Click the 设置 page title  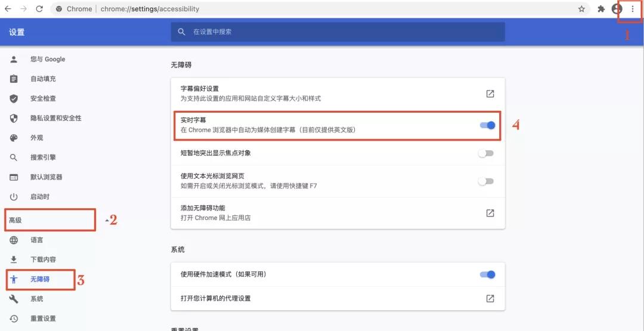click(17, 32)
